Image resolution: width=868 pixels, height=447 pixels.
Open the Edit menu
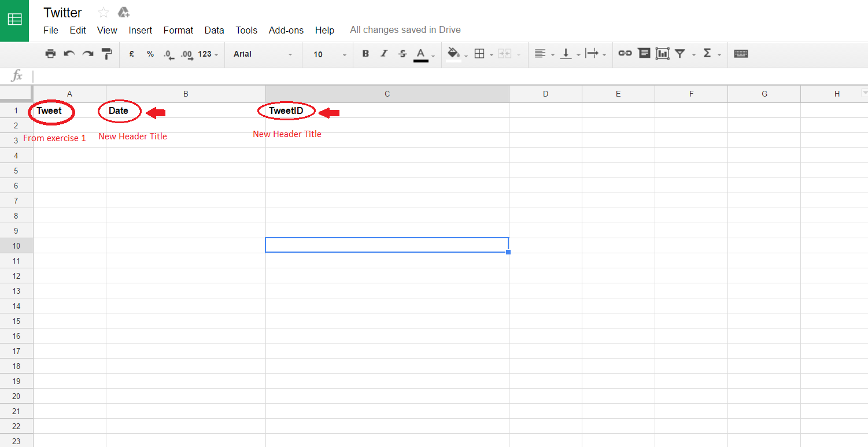78,30
